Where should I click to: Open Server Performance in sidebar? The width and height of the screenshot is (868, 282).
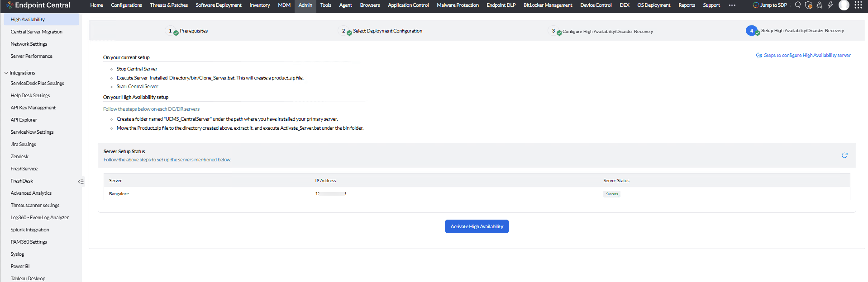tap(32, 56)
